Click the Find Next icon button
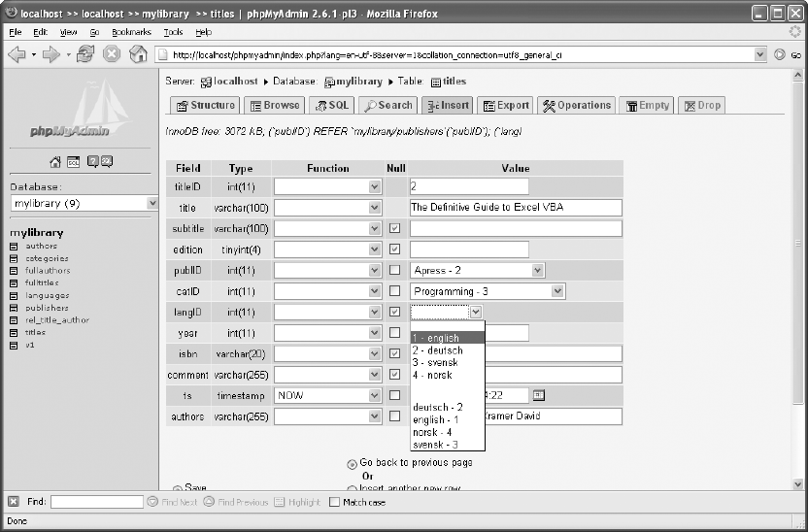 152,502
